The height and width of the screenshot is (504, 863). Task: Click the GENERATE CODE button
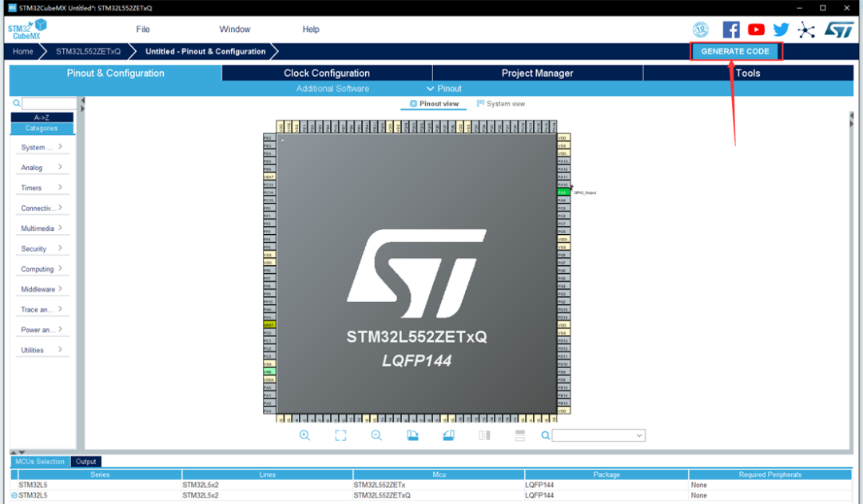[x=734, y=50]
